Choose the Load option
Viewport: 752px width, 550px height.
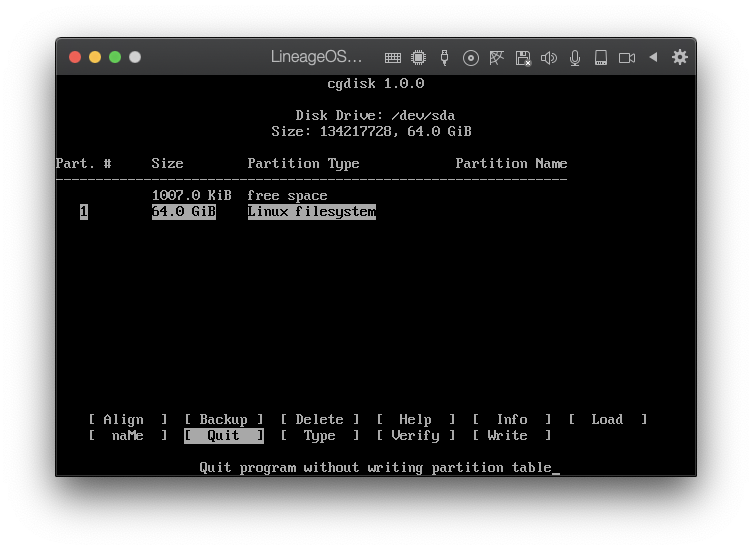tap(608, 420)
